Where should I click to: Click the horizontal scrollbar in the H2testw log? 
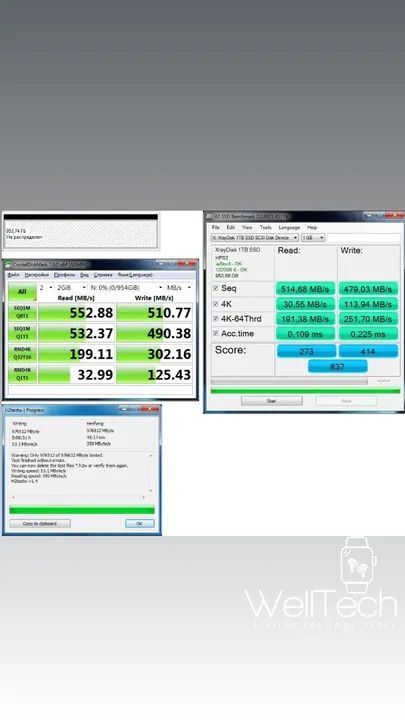tap(79, 497)
